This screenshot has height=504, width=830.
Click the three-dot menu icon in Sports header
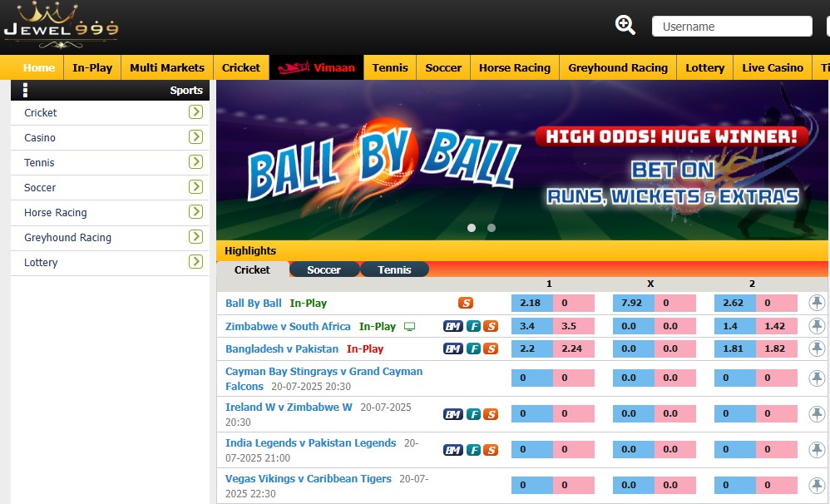coord(25,90)
